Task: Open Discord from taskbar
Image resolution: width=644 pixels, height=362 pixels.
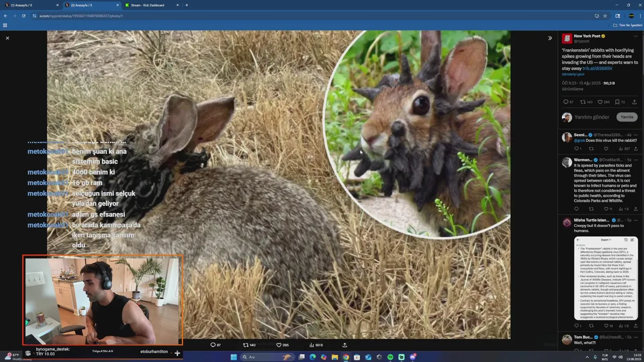Action: (x=413, y=357)
